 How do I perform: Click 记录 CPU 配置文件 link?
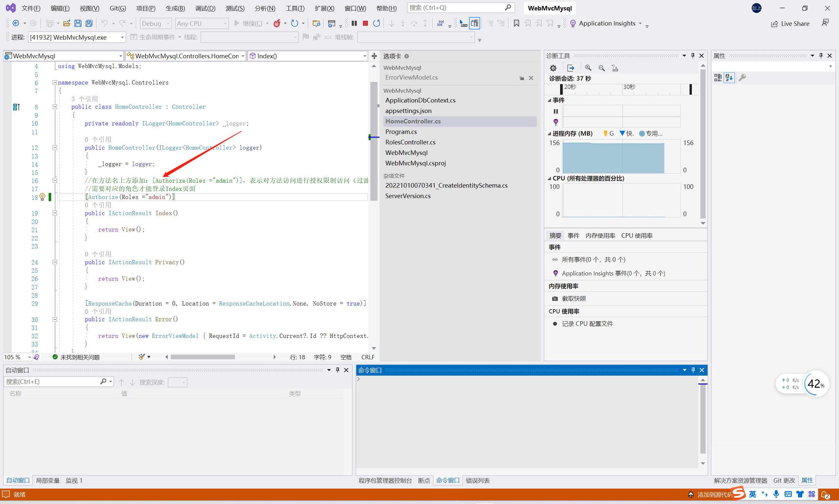587,324
